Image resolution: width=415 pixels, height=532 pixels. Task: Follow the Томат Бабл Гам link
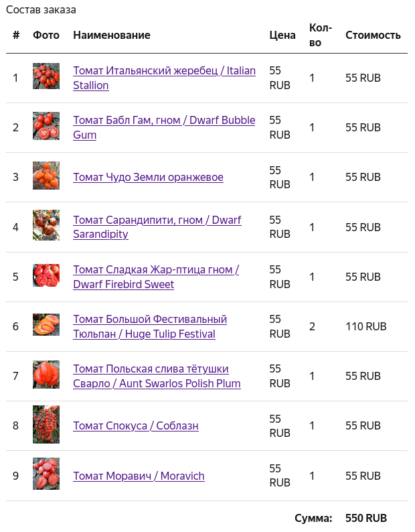[x=164, y=121]
